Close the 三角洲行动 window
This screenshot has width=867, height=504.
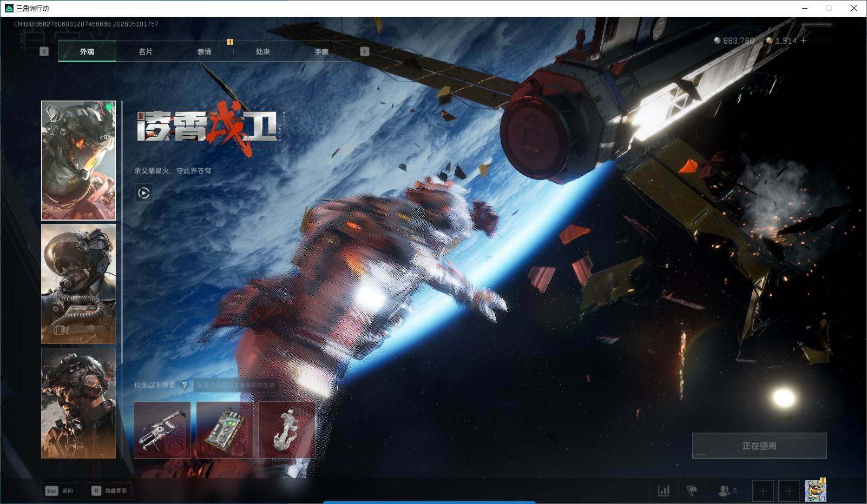[854, 8]
